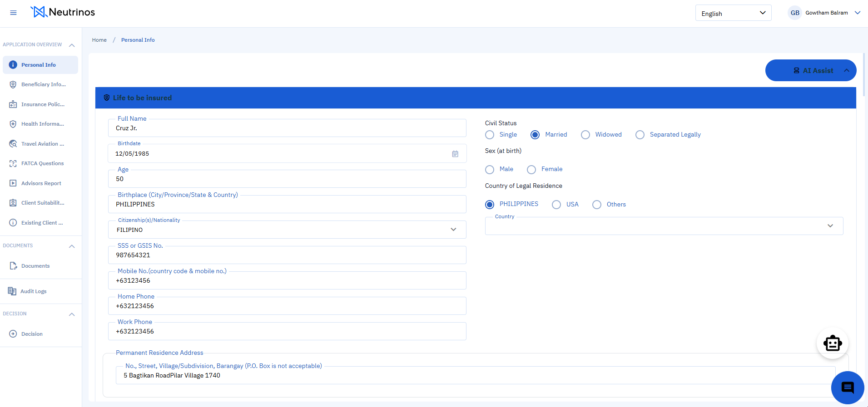Viewport: 868px width, 407px height.
Task: Select Male for sex at birth
Action: [490, 169]
